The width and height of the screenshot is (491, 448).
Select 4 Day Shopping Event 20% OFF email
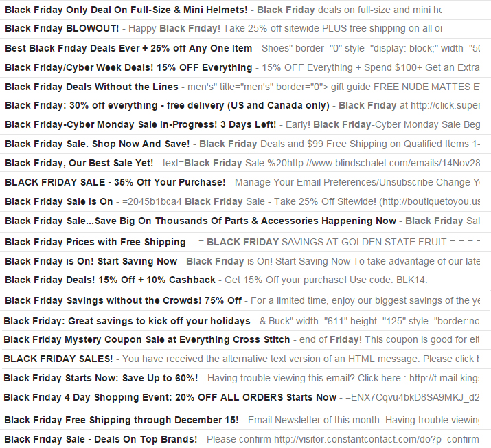coord(170,397)
